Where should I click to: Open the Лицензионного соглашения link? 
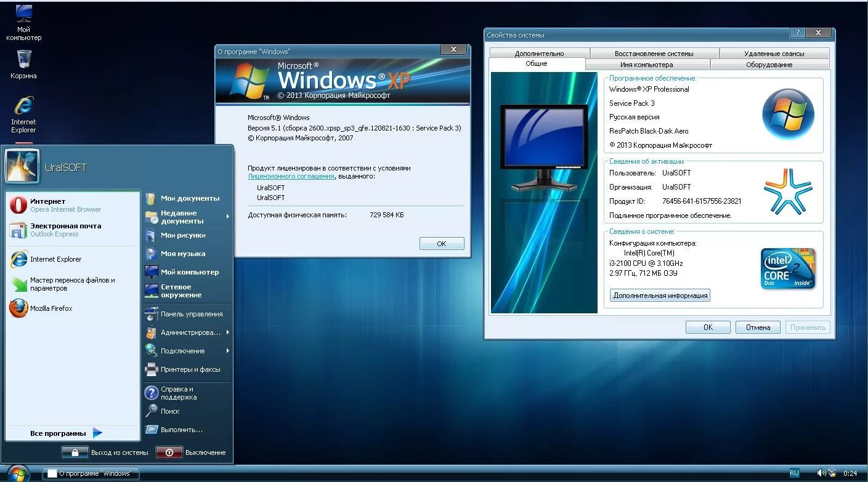291,176
